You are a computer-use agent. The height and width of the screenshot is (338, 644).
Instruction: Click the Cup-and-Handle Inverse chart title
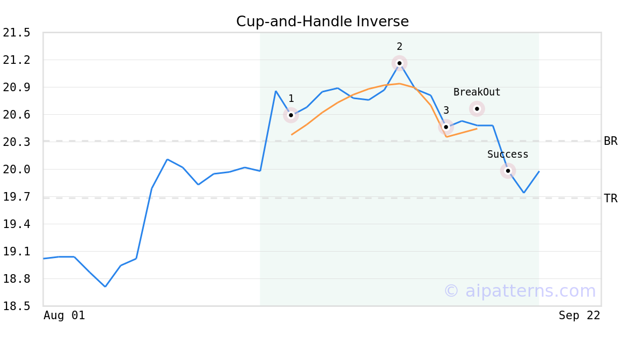(x=323, y=21)
